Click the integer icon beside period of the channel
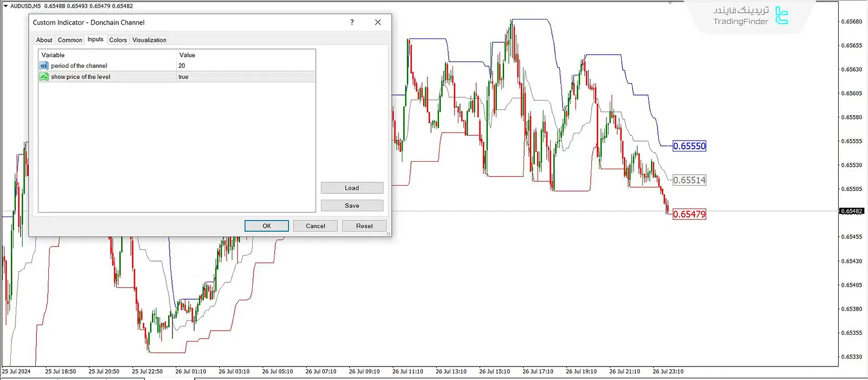Viewport: 868px width, 380px height. 44,66
